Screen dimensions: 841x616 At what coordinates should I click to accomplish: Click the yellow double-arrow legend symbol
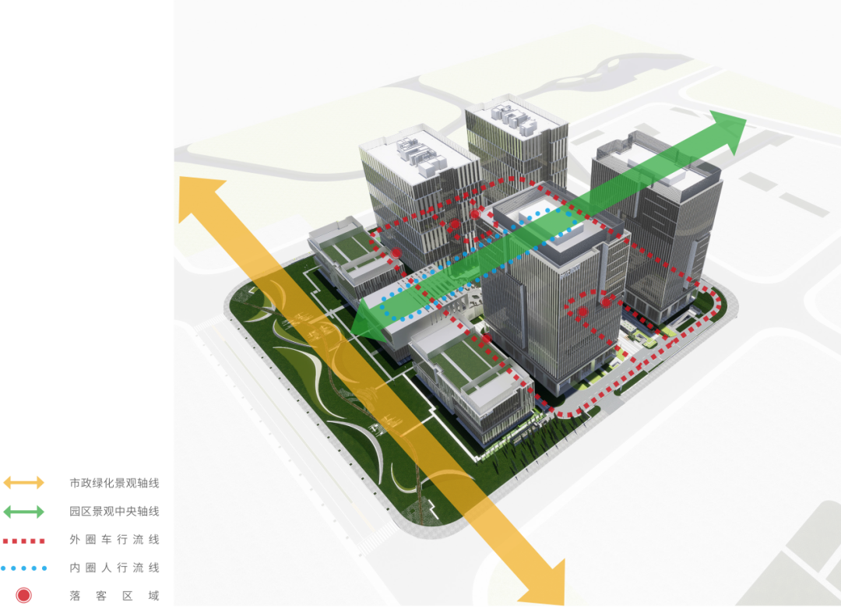[x=23, y=483]
